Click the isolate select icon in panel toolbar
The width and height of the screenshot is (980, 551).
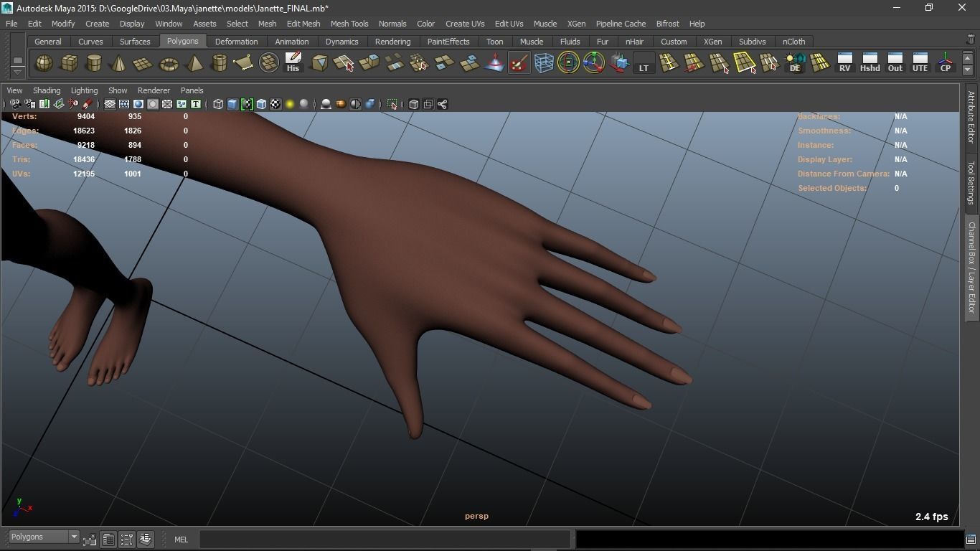tap(392, 105)
